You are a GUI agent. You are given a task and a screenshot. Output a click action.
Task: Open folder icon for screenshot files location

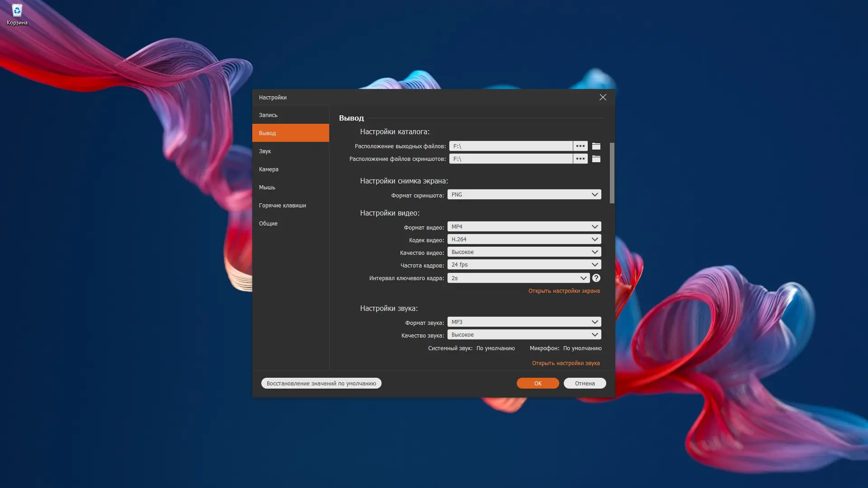click(x=596, y=159)
